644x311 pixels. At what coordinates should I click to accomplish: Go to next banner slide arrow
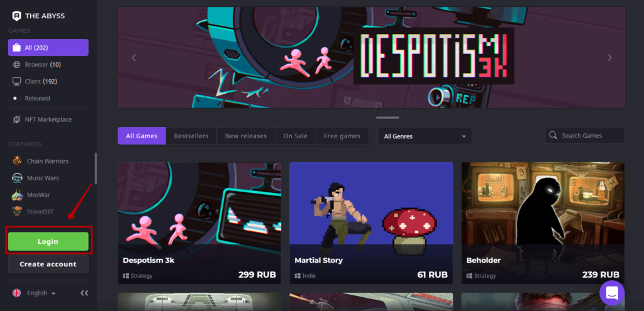(609, 57)
